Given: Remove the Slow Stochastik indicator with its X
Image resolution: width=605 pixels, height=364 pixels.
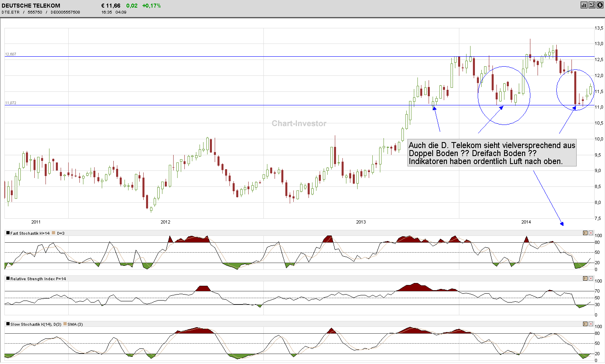Looking at the screenshot, I should point(591,324).
